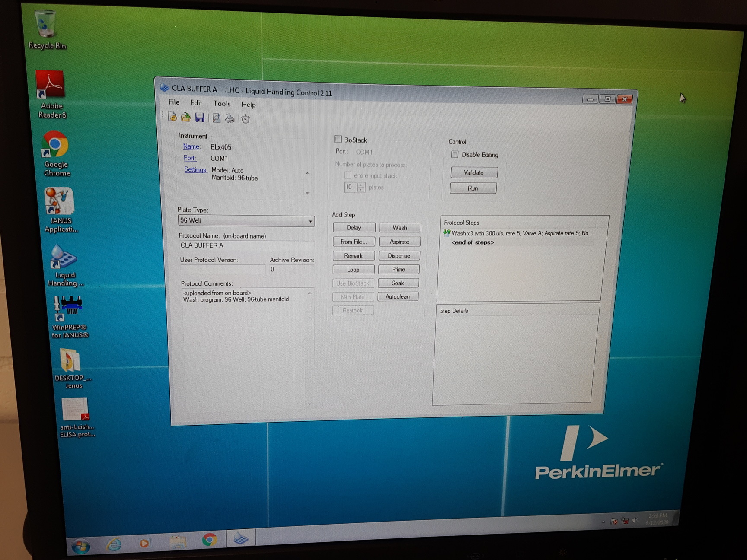Click the Run button
The height and width of the screenshot is (560, 747).
[x=473, y=188]
